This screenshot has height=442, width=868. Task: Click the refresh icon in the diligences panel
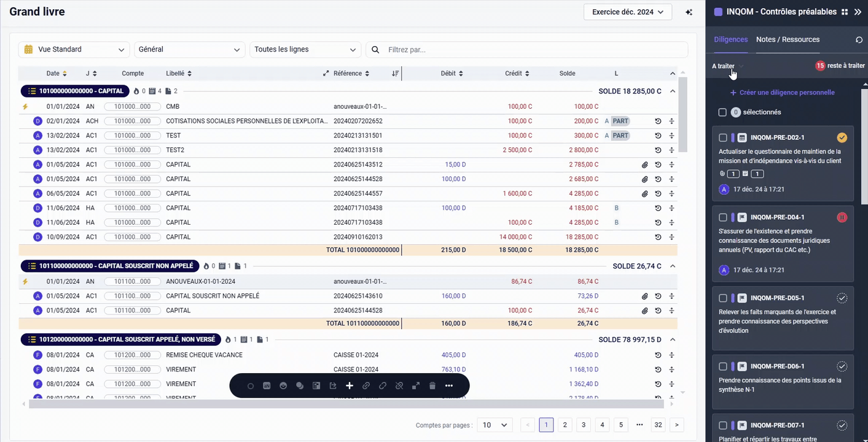click(x=859, y=40)
